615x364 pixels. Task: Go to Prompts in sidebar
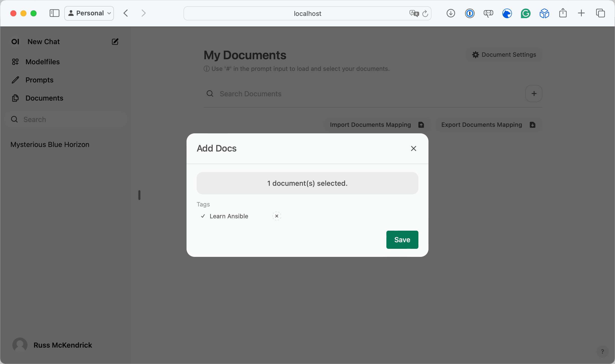coord(39,80)
